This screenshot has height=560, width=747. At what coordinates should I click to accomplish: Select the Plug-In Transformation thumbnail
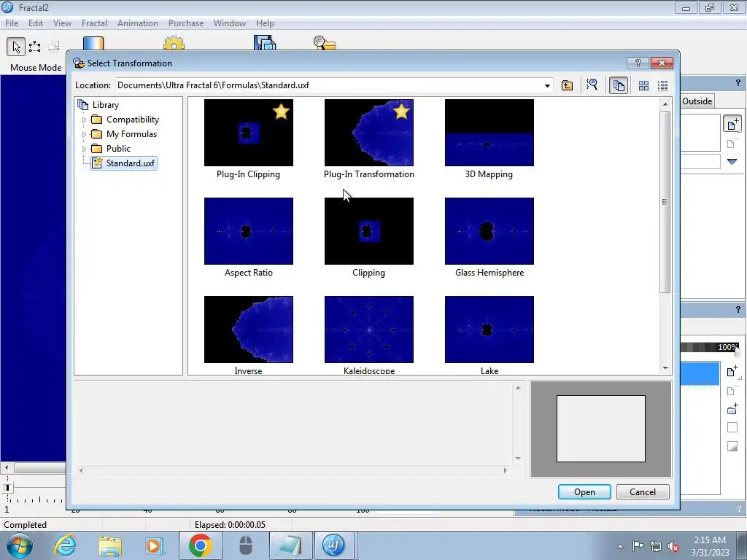tap(369, 133)
